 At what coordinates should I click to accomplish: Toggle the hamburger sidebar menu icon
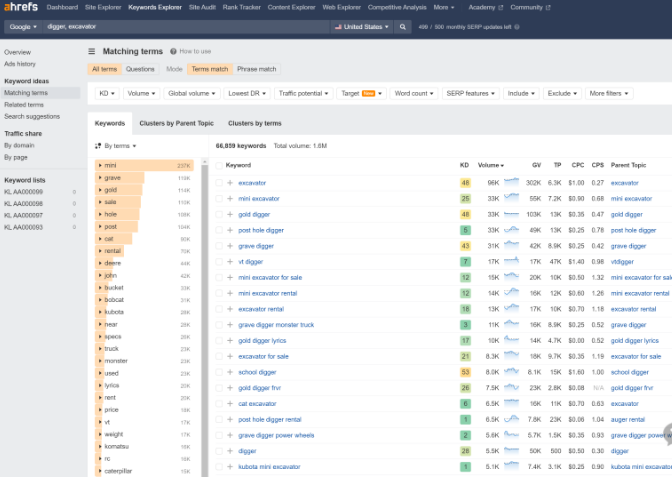click(x=92, y=51)
